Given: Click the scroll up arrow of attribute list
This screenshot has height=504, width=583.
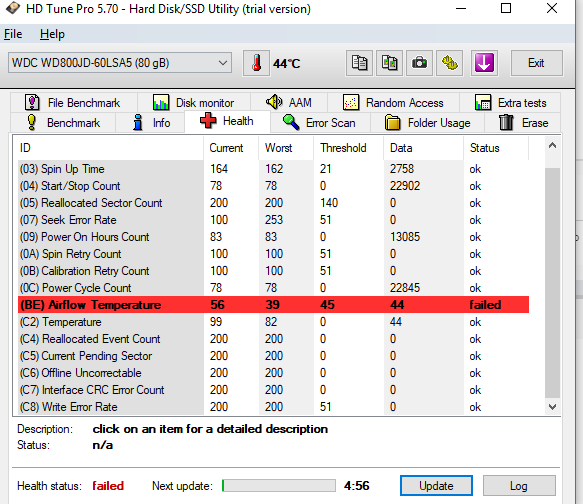Looking at the screenshot, I should tap(553, 146).
